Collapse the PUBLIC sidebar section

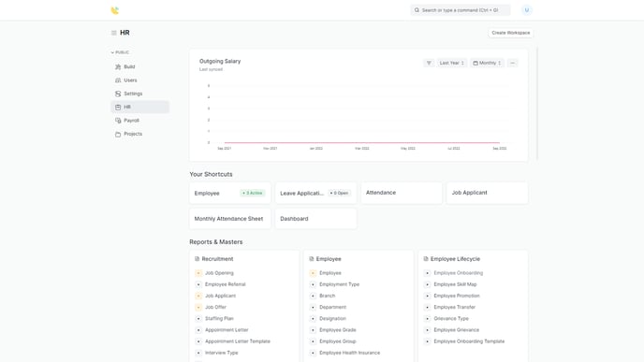point(120,52)
